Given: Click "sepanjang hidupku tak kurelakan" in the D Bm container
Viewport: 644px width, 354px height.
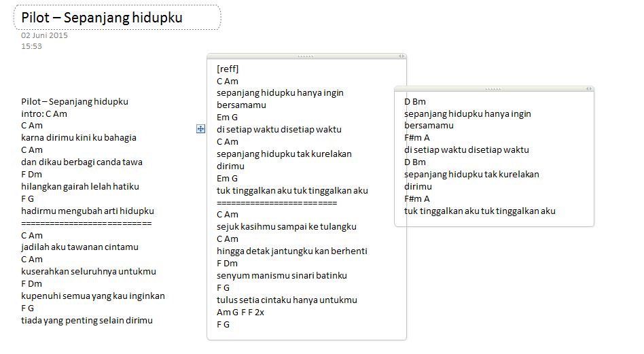Looking at the screenshot, I should click(x=471, y=174).
